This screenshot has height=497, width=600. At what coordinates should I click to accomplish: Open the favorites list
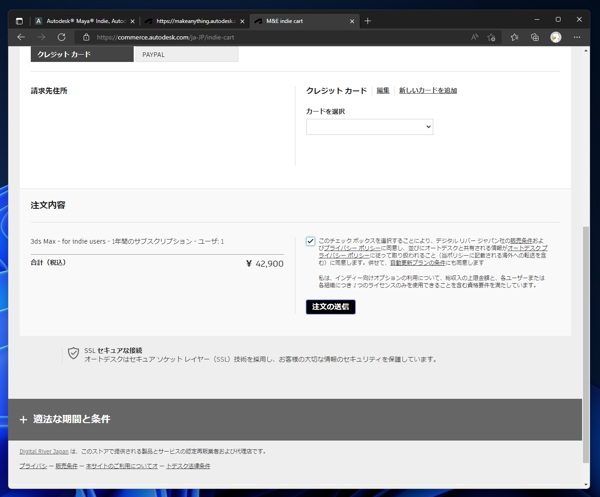point(515,37)
